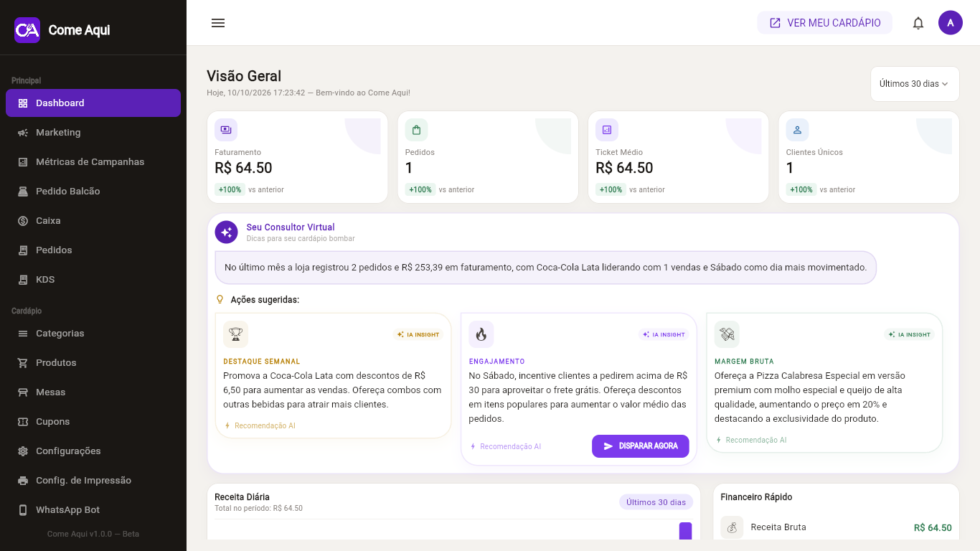The width and height of the screenshot is (980, 551).
Task: Open the notifications bell
Action: 918,23
